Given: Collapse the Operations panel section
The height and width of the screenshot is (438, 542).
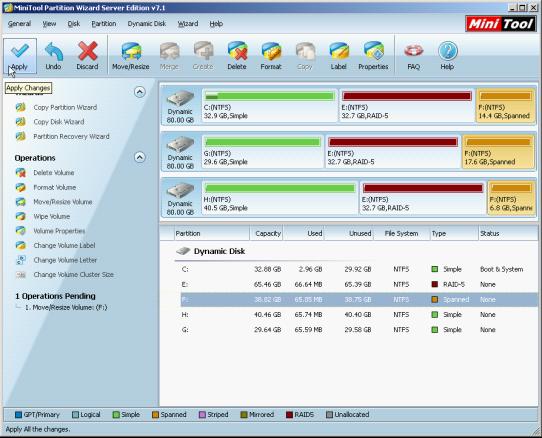Looking at the screenshot, I should click(x=139, y=157).
